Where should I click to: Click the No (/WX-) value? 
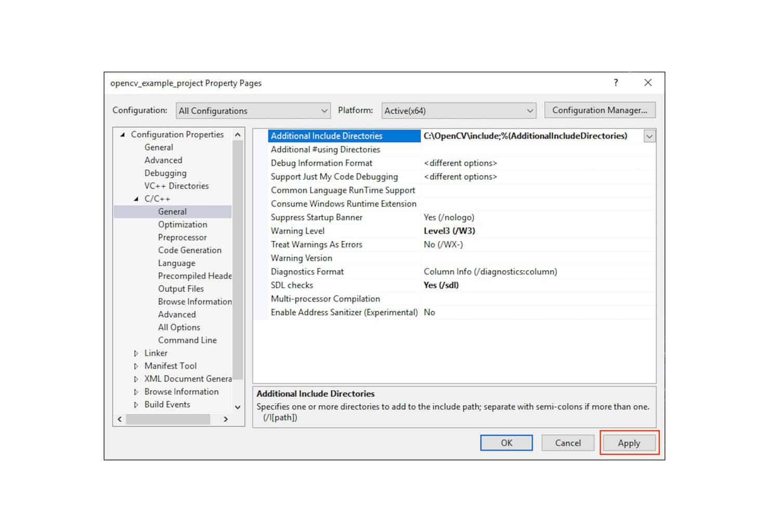click(x=443, y=244)
